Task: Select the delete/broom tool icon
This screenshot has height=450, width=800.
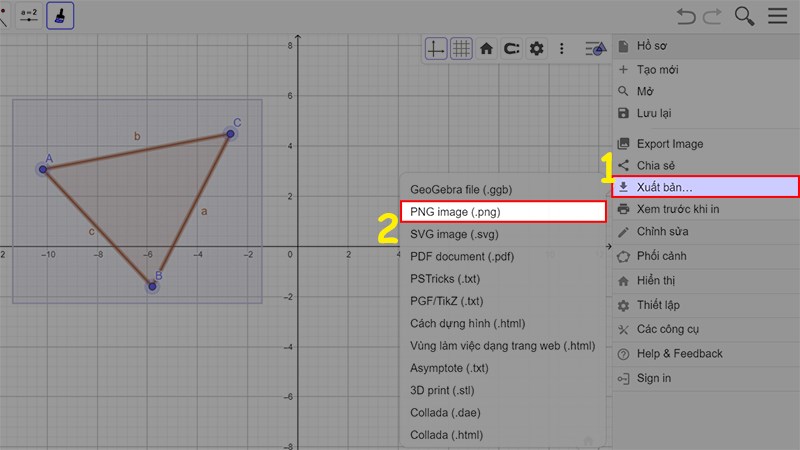Action: tap(60, 16)
